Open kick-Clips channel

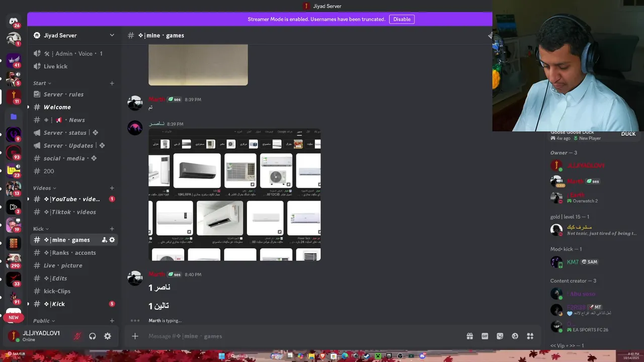point(74,291)
